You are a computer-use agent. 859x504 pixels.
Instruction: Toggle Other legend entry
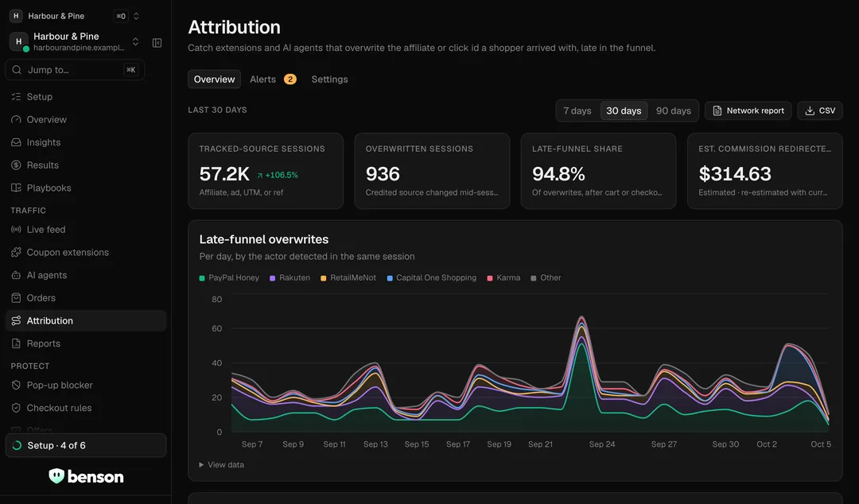pos(546,277)
